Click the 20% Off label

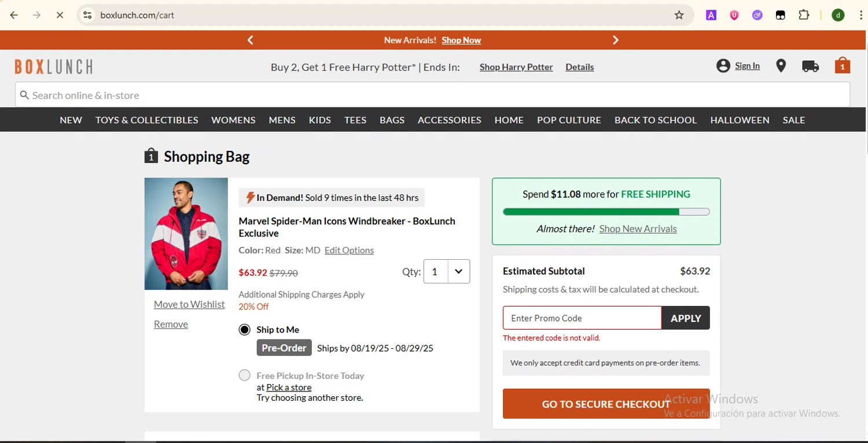253,307
